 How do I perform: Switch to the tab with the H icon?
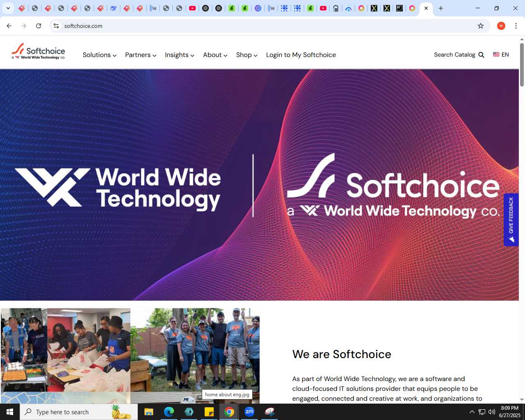(x=399, y=8)
